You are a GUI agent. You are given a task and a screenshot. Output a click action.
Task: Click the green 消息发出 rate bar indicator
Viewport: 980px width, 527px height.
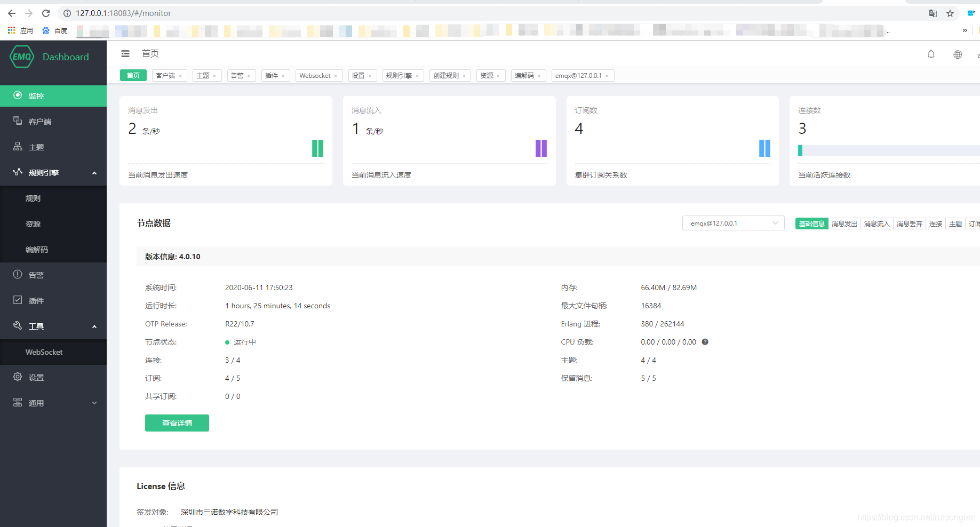pos(318,148)
